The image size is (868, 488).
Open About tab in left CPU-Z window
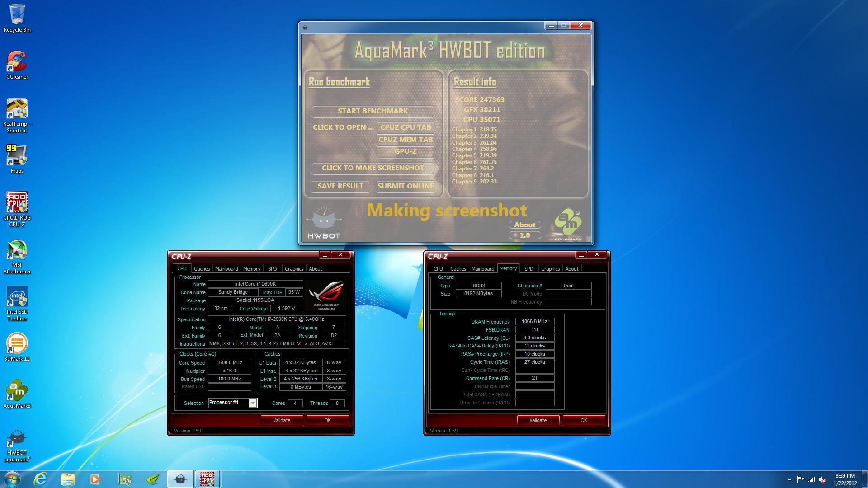pyautogui.click(x=316, y=269)
